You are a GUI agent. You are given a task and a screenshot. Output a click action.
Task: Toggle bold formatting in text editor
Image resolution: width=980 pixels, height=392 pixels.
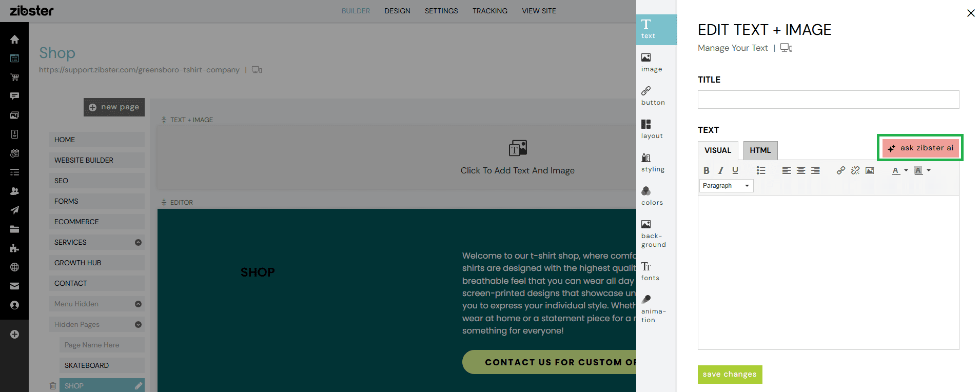tap(707, 170)
